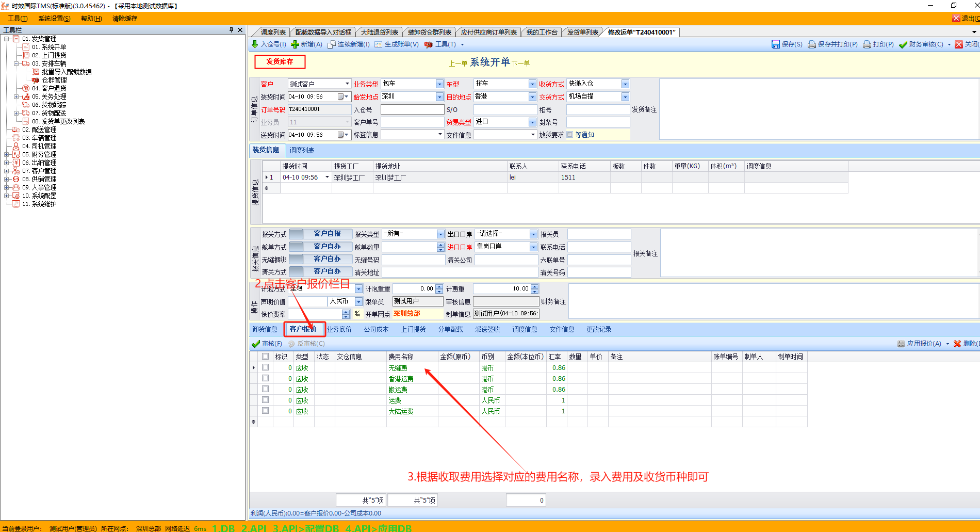Enable the 等通知 checkbox

pos(570,135)
